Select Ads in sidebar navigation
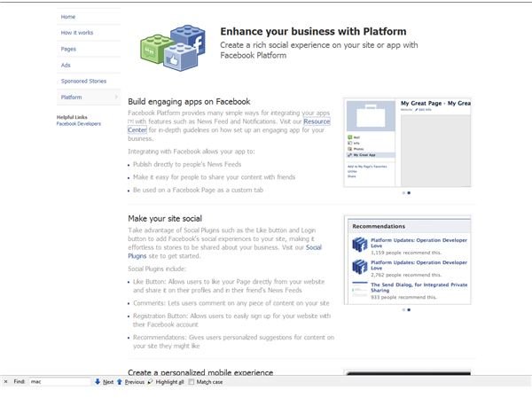532x398 pixels. 66,65
